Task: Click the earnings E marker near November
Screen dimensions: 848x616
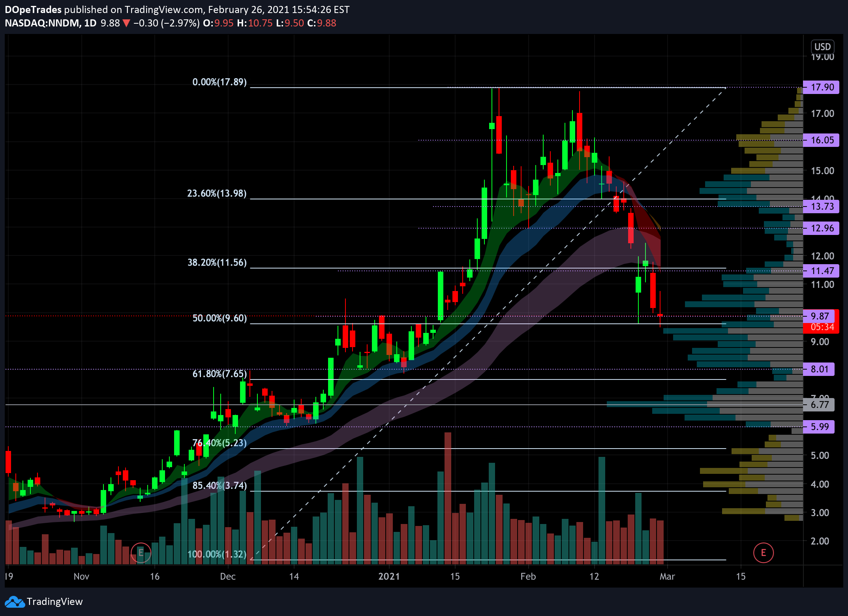Action: tap(141, 552)
